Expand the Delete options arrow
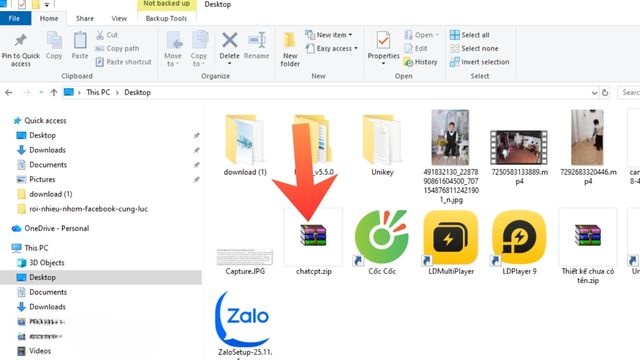Image resolution: width=640 pixels, height=360 pixels. coord(229,64)
